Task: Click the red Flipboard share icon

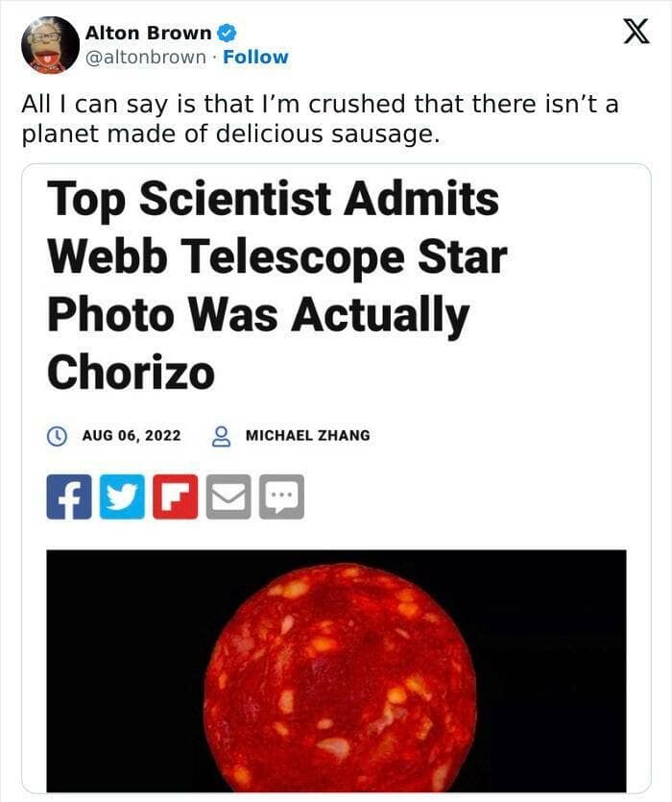Action: coord(175,497)
